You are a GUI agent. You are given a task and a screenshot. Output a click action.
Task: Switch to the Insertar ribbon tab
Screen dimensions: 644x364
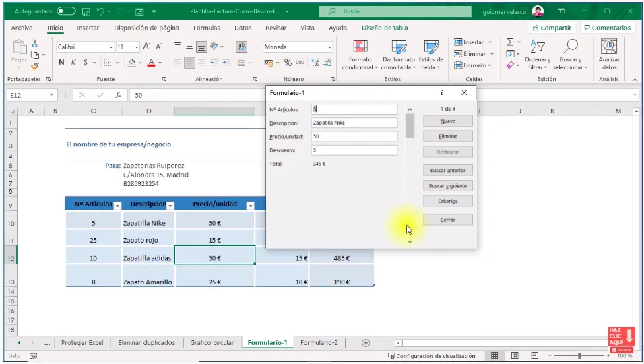pyautogui.click(x=88, y=28)
